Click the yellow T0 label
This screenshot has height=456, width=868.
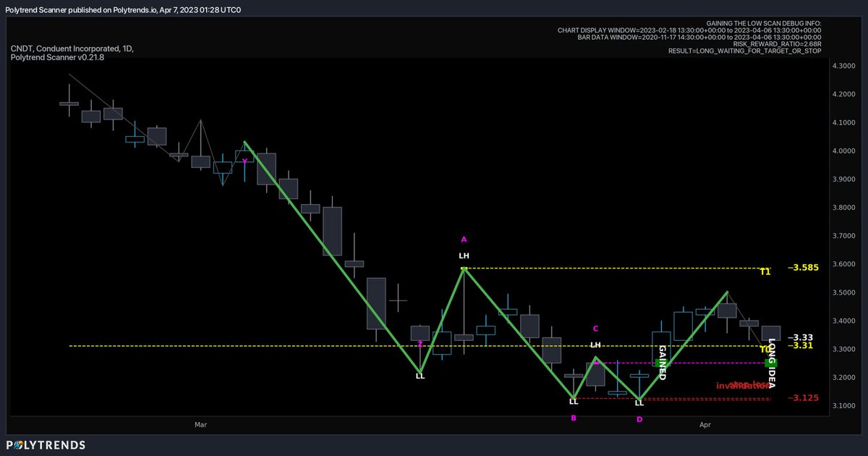[765, 350]
